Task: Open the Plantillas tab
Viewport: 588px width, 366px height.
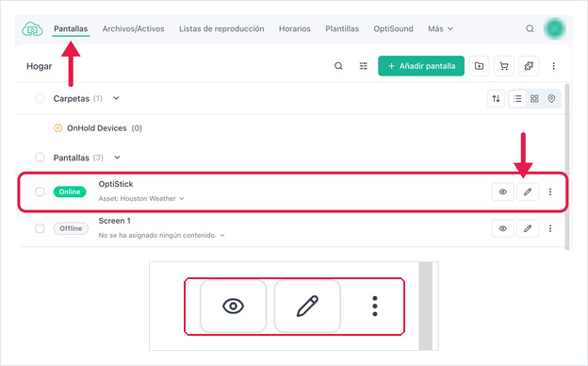Action: (x=342, y=28)
